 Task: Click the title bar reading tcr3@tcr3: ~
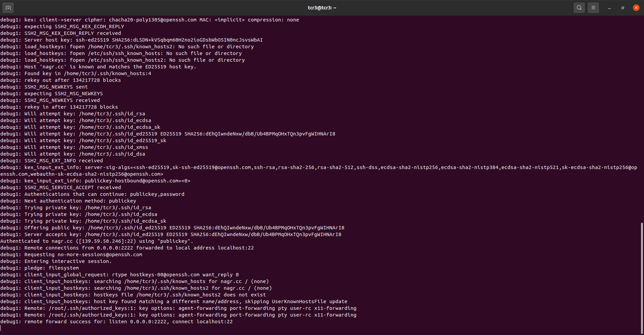tap(322, 7)
